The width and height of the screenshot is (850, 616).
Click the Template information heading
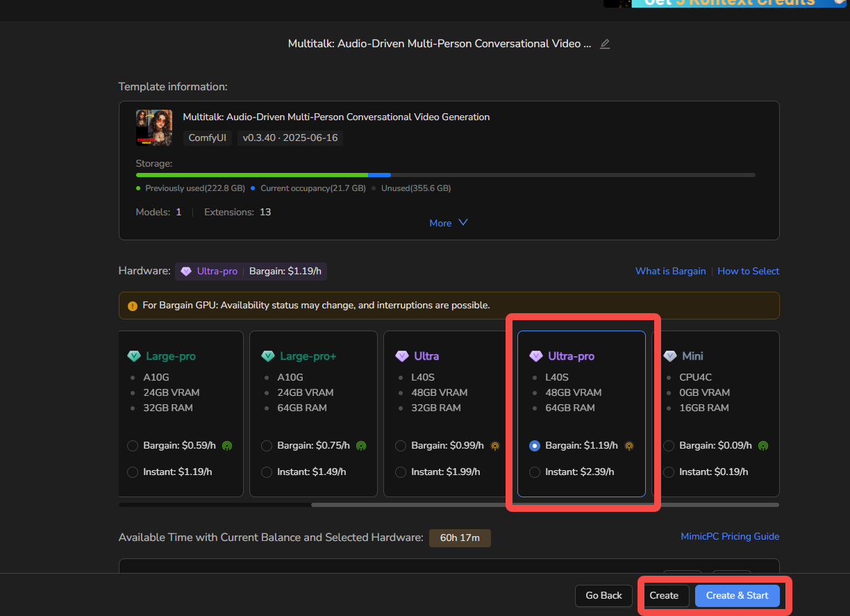(x=173, y=87)
